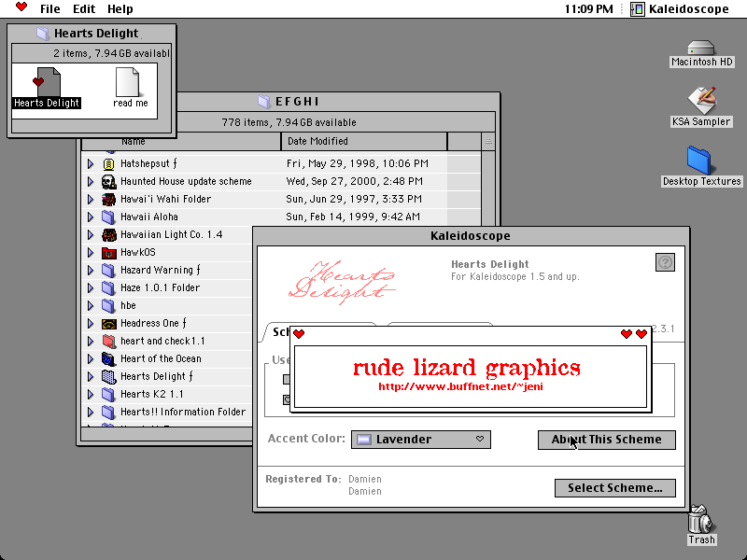Select the skull icon for Haunted House update scheme
Viewport: 747px width, 560px height.
pyautogui.click(x=108, y=181)
